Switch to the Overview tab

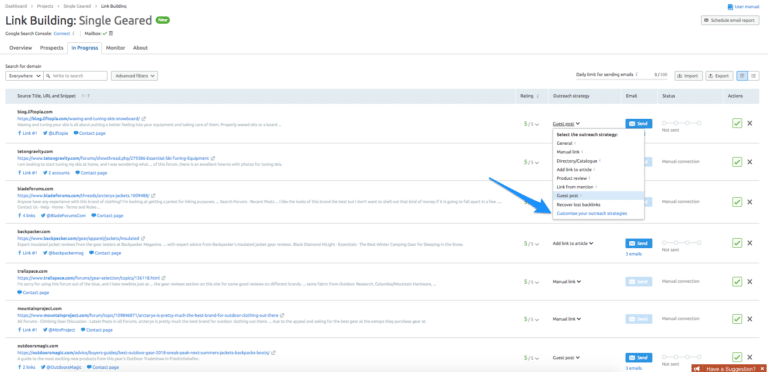coord(21,48)
